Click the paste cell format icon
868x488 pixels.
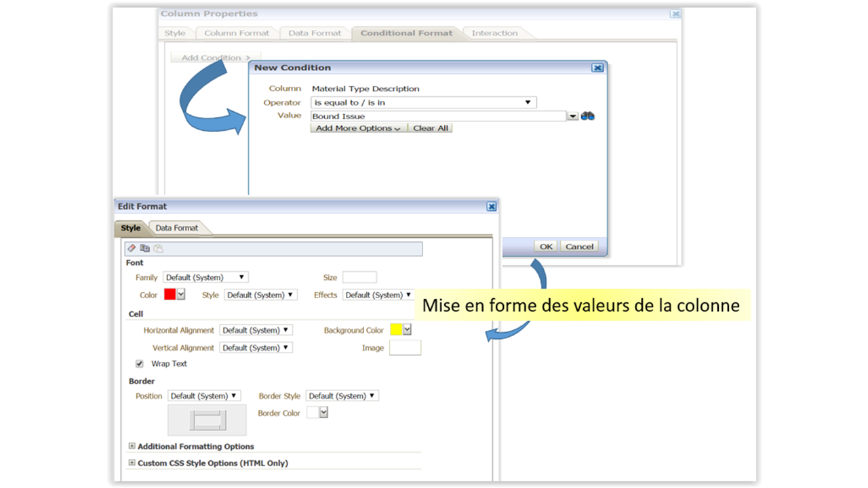[158, 249]
